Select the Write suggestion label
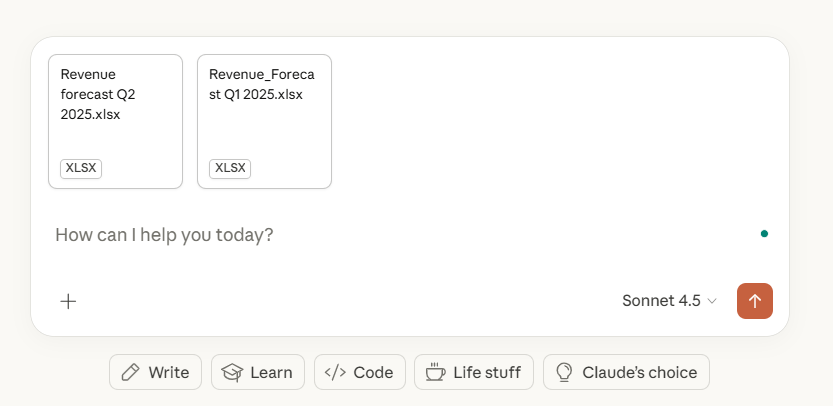The image size is (833, 406). coord(168,373)
